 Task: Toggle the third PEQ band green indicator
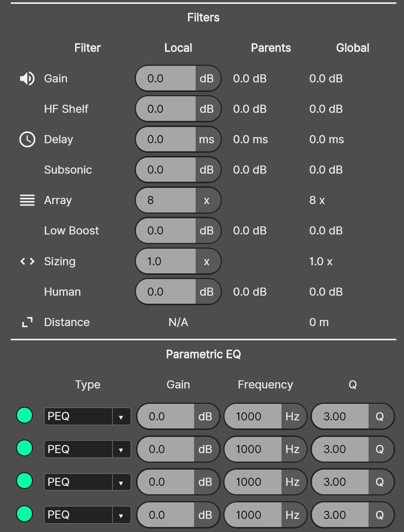(24, 481)
